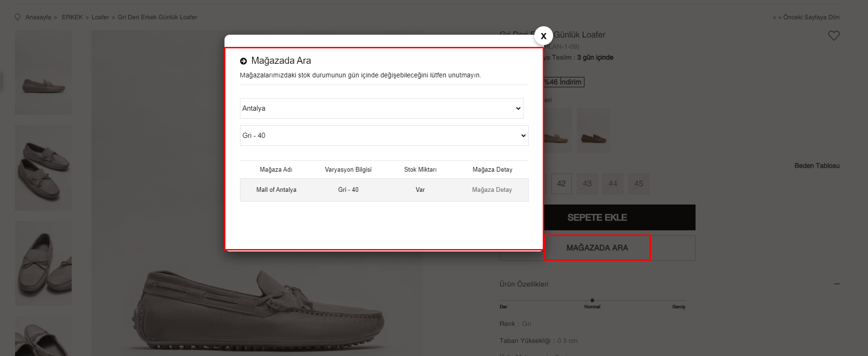Image resolution: width=868 pixels, height=356 pixels.
Task: Open Mağaza Detay link for Mall of Antalya
Action: (x=492, y=190)
